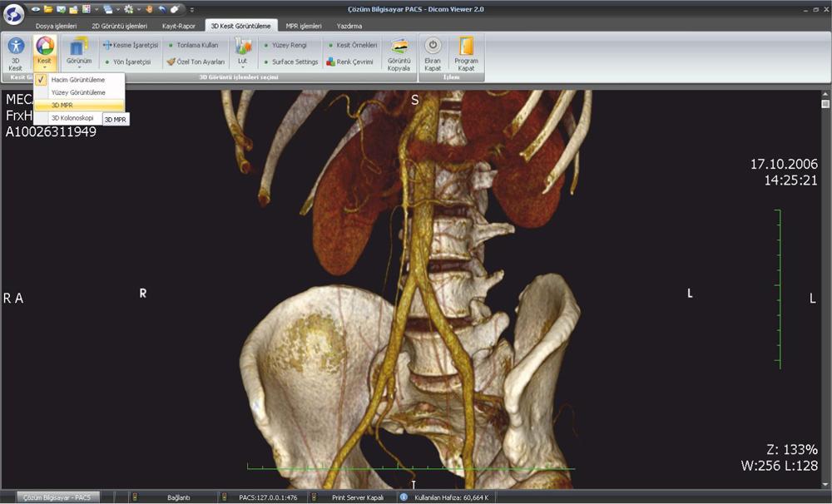
Task: Click the yellow open-folder quick toolbar icon
Action: (x=48, y=9)
